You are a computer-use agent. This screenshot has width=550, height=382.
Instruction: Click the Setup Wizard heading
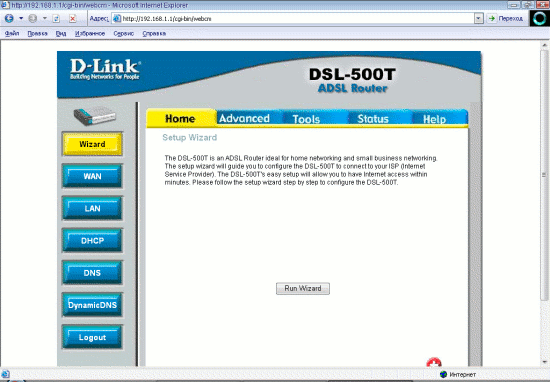pyautogui.click(x=189, y=138)
